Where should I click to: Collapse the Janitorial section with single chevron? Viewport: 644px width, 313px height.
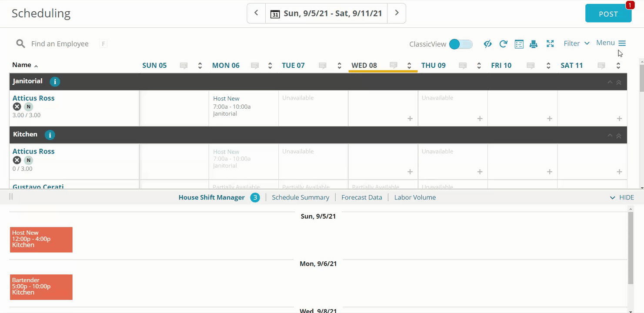(610, 82)
